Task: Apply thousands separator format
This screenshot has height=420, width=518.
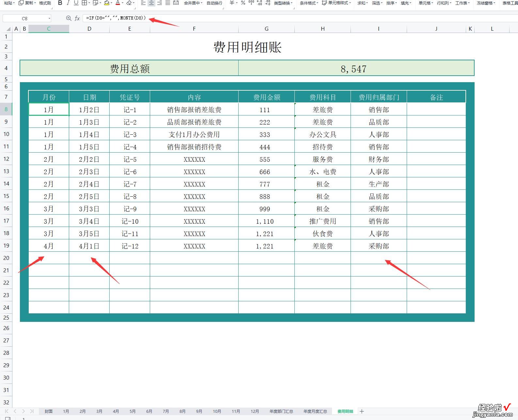Action: pos(251,3)
